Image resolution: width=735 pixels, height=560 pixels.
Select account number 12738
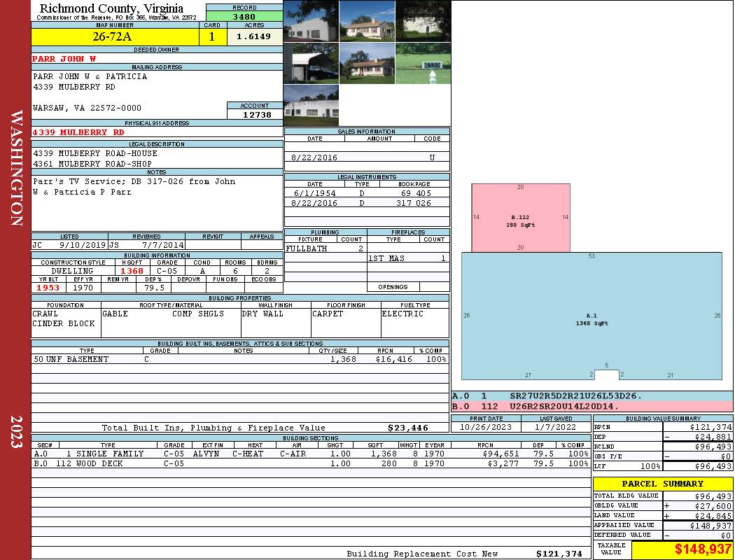[257, 115]
